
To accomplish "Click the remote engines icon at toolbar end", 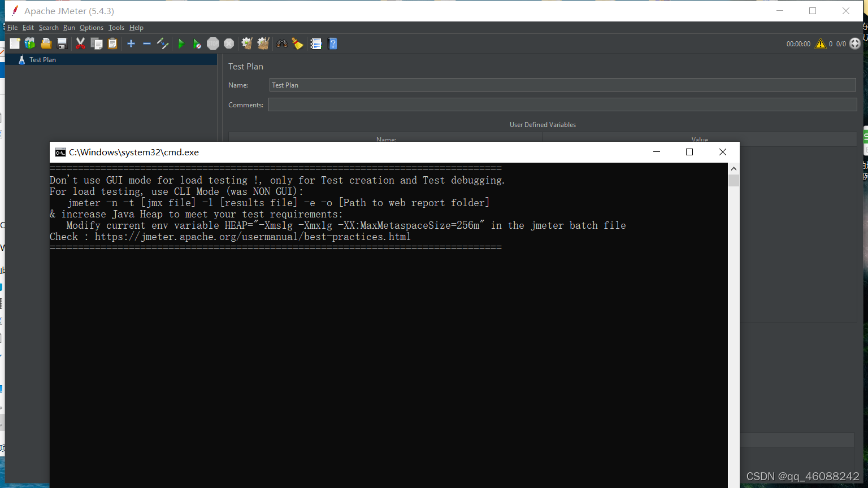I will click(x=855, y=43).
